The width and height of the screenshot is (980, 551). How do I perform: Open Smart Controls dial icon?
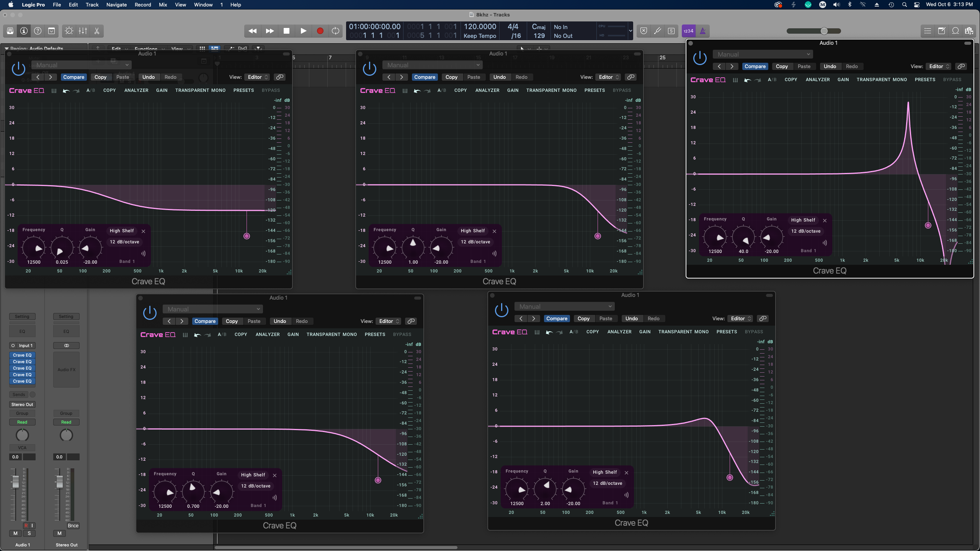coord(69,31)
